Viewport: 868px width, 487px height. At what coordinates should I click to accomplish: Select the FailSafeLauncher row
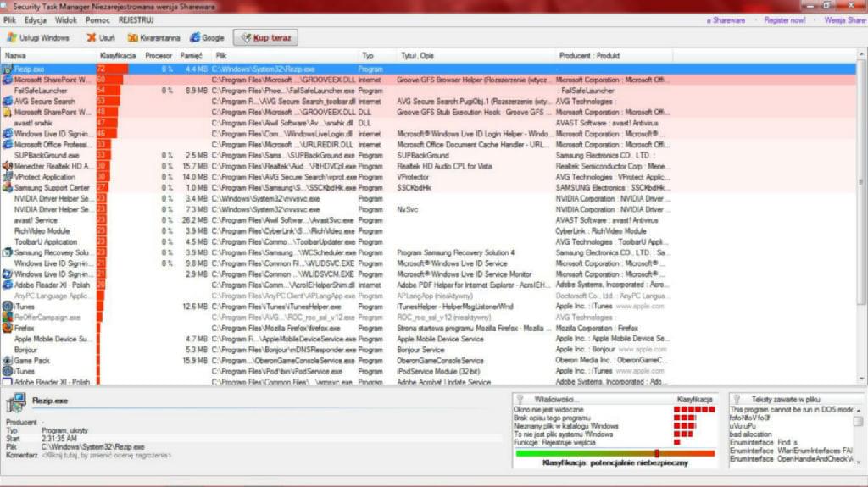[x=429, y=91]
